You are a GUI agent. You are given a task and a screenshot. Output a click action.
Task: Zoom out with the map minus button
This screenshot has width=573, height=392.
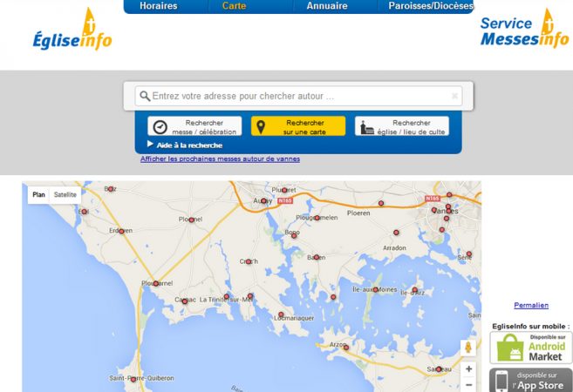[468, 385]
